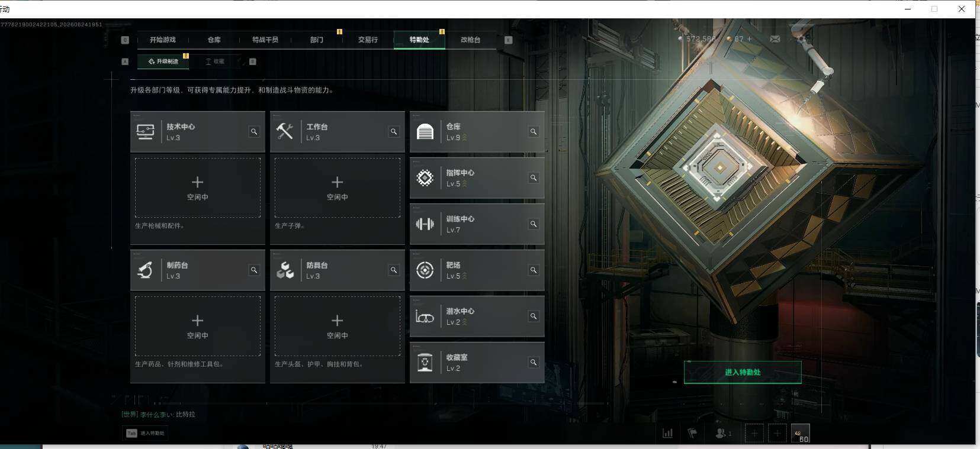Click the 生产头盔、护甲、胸挂和背包 text
The width and height of the screenshot is (980, 449).
click(319, 364)
